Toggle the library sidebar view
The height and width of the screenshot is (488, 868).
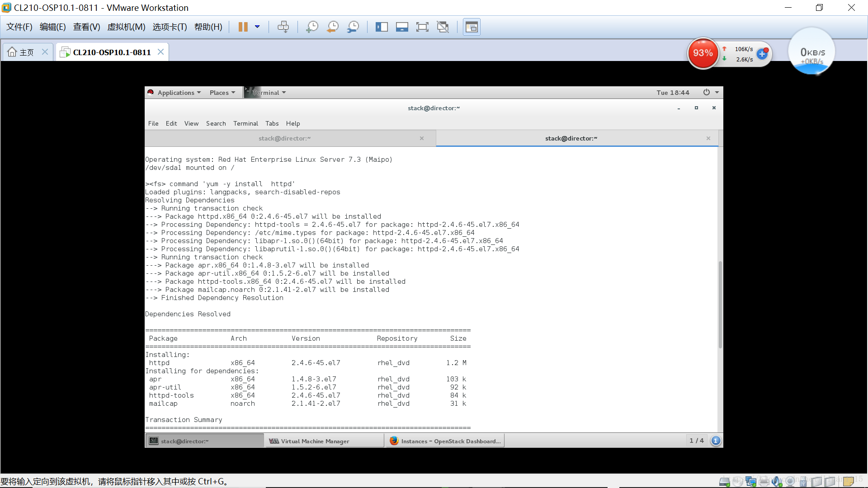(382, 27)
